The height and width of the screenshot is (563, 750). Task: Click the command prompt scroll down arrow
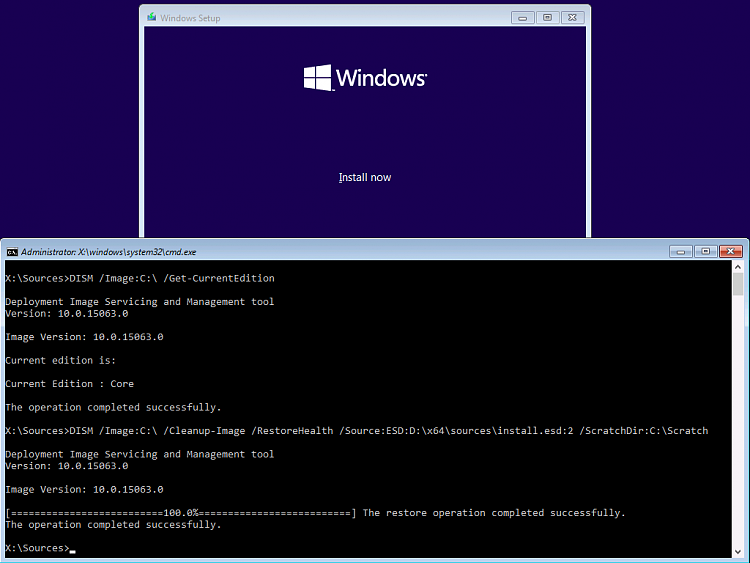(738, 552)
